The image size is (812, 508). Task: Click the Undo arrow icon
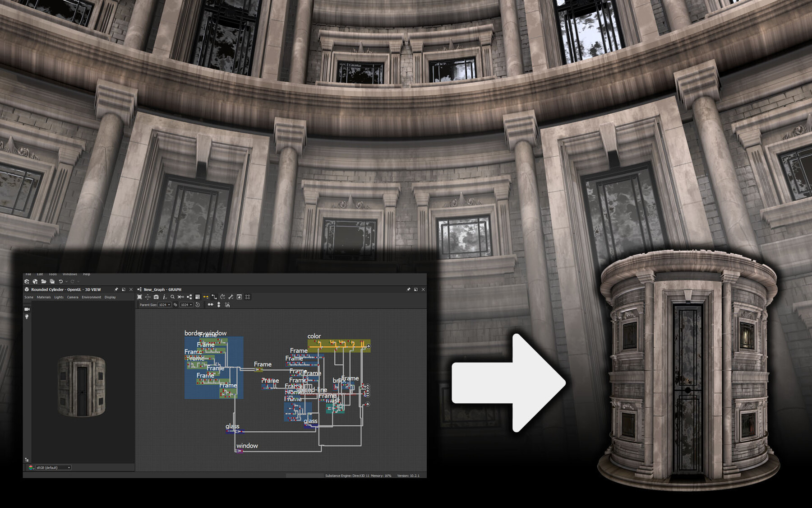point(61,281)
